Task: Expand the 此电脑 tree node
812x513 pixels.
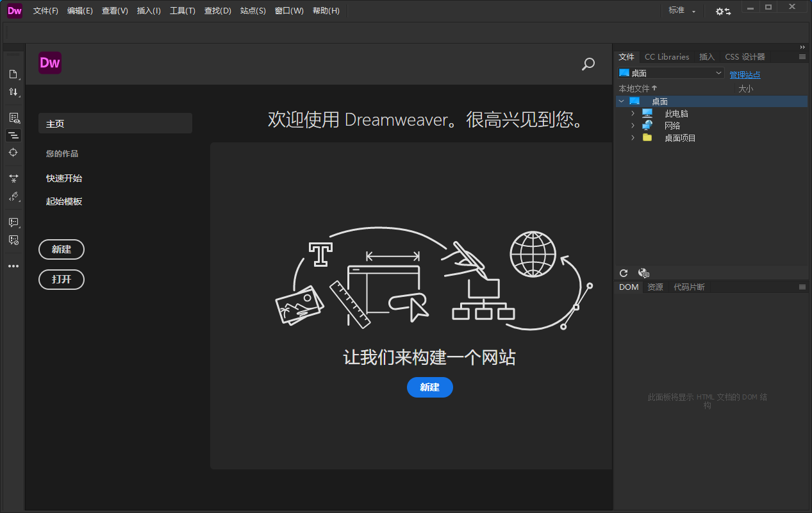Action: [633, 114]
